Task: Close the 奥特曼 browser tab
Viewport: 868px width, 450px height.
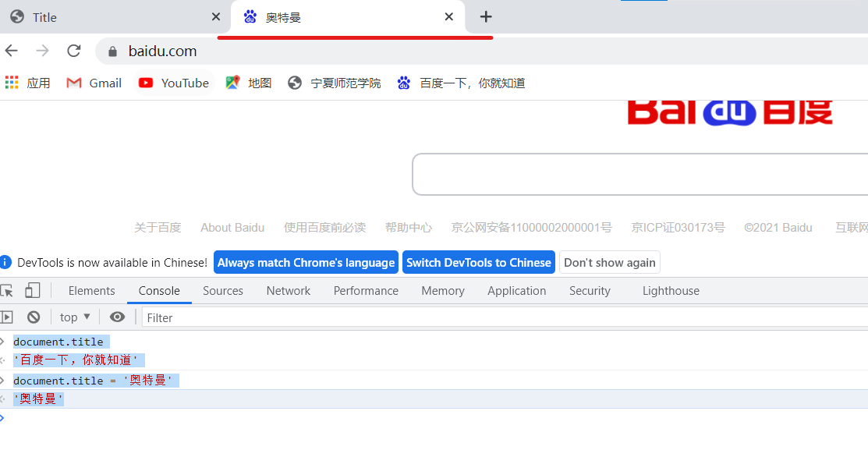Action: click(449, 17)
